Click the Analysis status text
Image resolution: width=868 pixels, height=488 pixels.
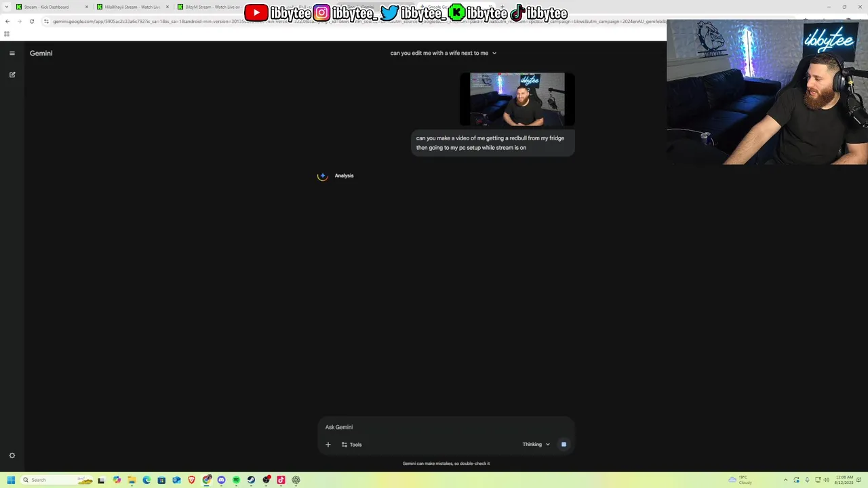pyautogui.click(x=344, y=176)
